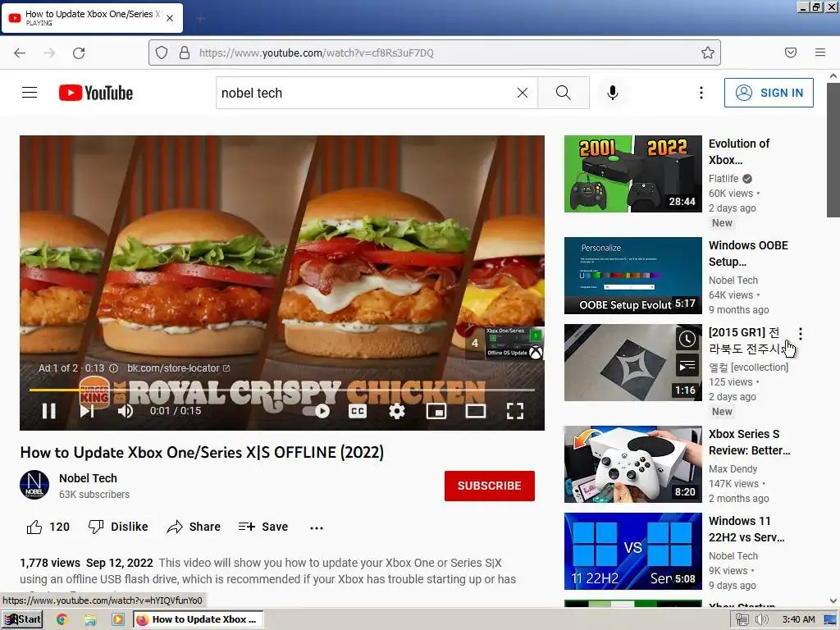This screenshot has width=840, height=630.
Task: Open Evolution of Xbox video thumbnail
Action: click(x=632, y=174)
